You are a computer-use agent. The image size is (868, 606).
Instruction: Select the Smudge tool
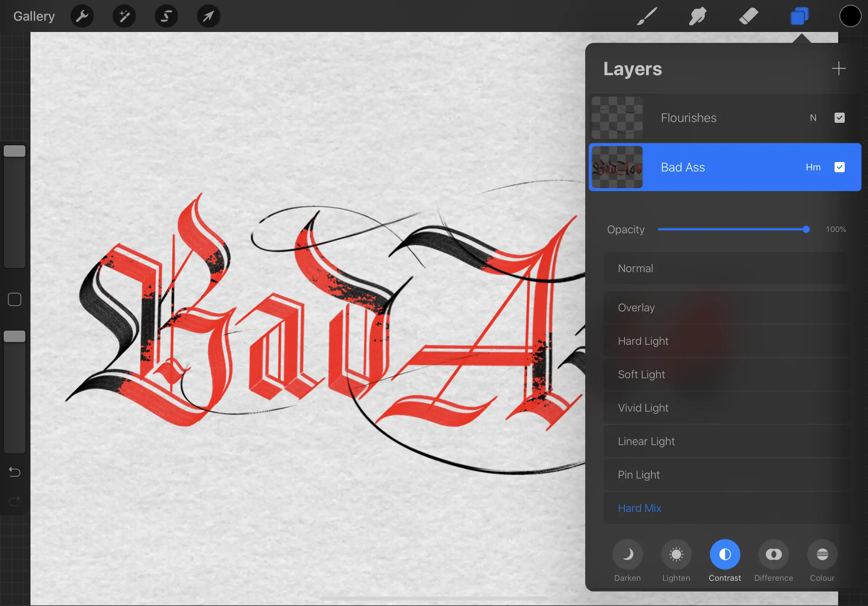click(x=697, y=16)
